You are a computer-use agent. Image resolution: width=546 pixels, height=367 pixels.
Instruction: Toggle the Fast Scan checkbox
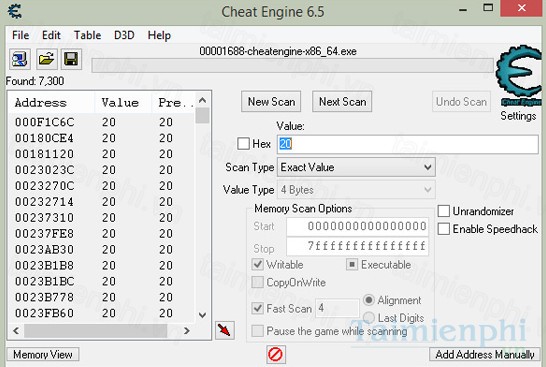258,308
